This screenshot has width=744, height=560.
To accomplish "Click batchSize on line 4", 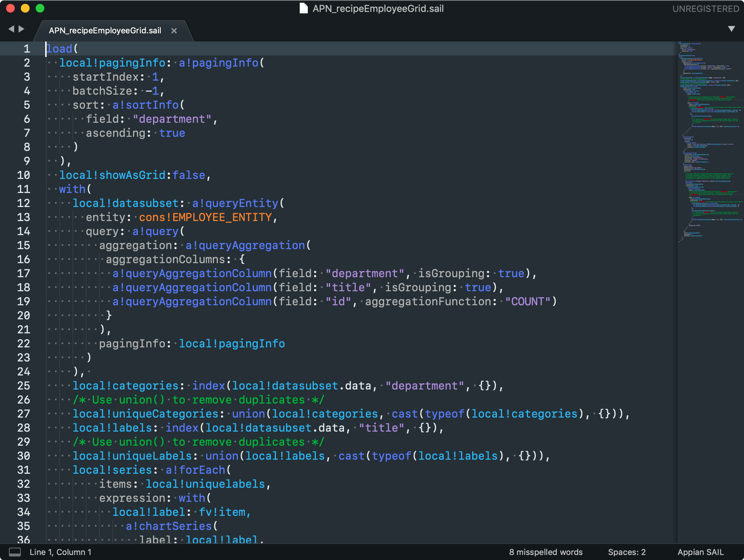I will 102,91.
